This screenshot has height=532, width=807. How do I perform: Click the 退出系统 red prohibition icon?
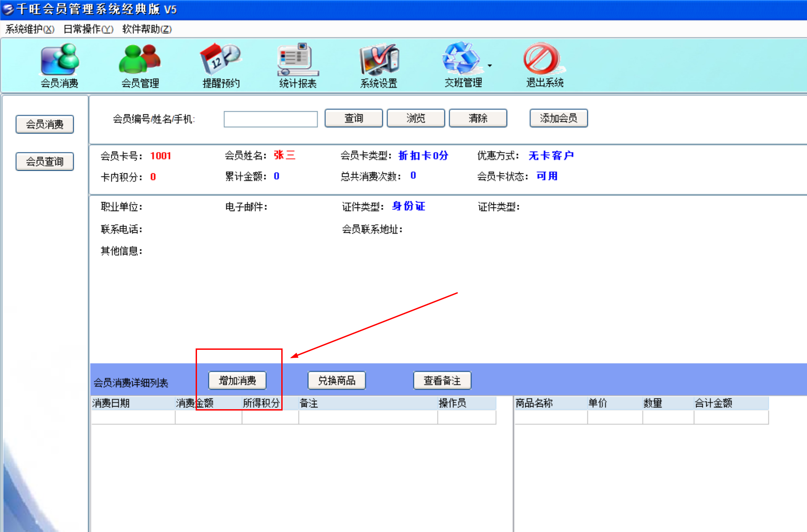[544, 65]
